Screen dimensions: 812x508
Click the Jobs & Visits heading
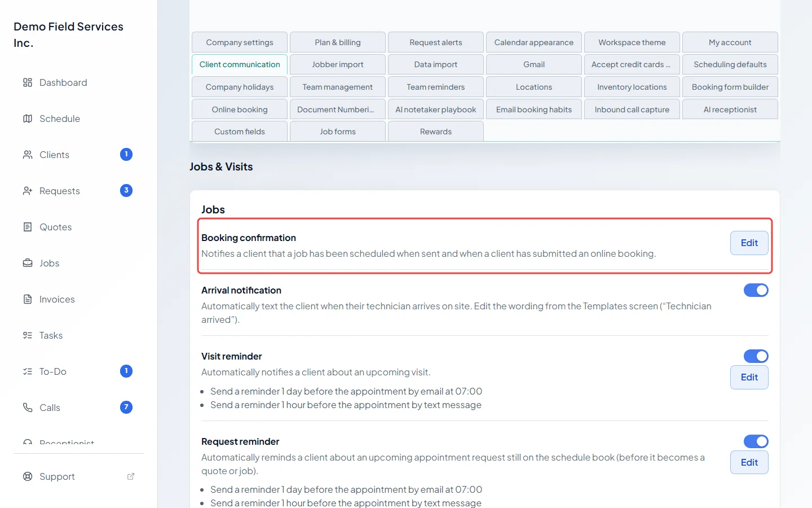click(221, 167)
